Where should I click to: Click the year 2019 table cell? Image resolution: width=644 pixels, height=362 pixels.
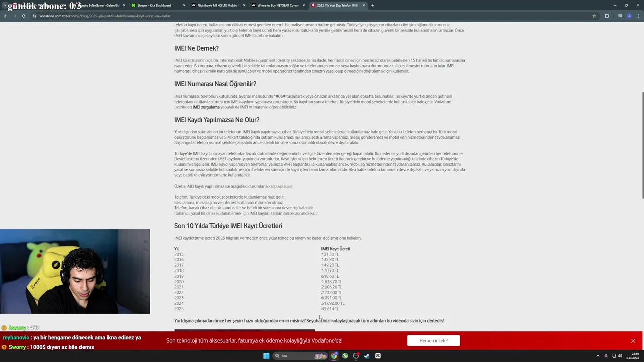[179, 276]
